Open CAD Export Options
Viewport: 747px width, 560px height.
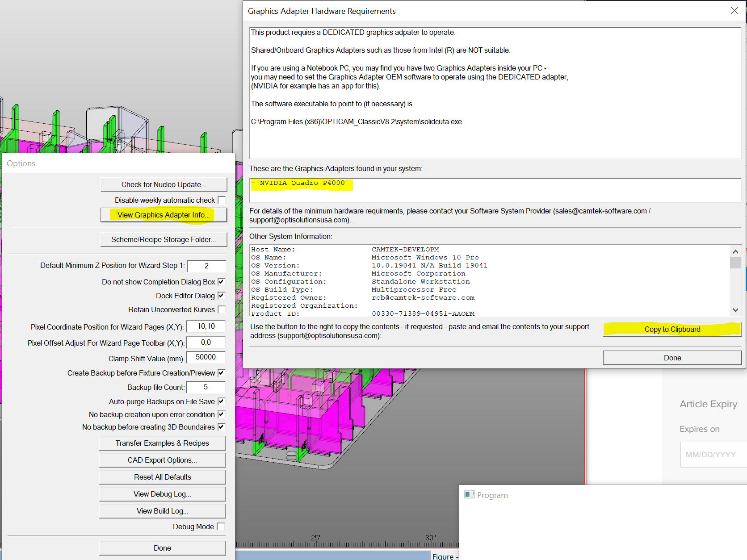click(x=163, y=460)
